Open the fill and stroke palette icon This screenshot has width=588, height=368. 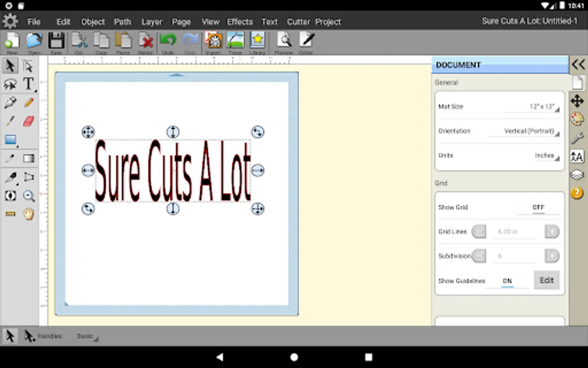coord(577,119)
